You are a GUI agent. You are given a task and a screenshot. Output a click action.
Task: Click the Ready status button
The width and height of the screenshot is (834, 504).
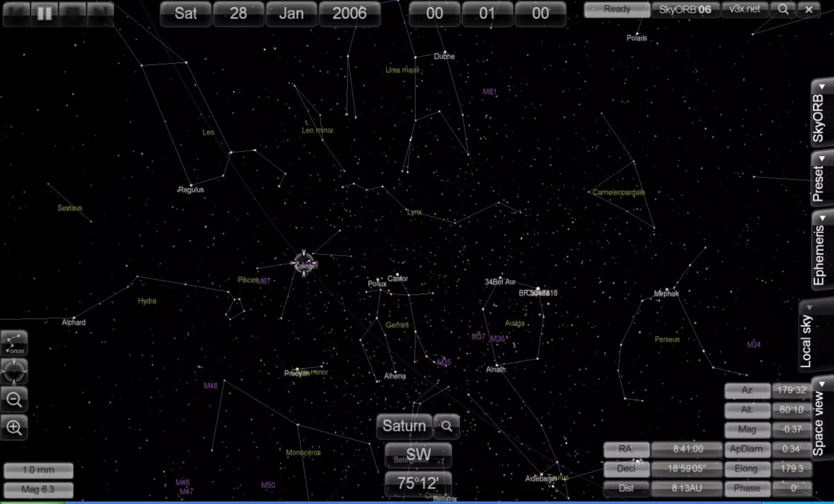tap(617, 9)
